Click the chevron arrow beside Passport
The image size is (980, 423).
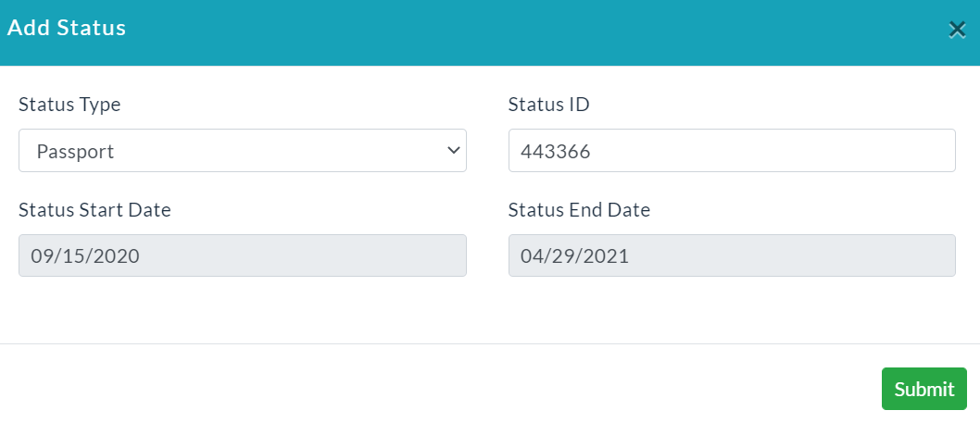(x=455, y=151)
